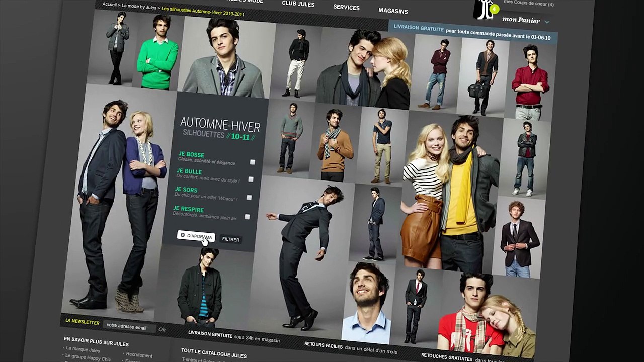Expand the mon Panier dropdown arrow
The width and height of the screenshot is (644, 362).
[x=547, y=22]
